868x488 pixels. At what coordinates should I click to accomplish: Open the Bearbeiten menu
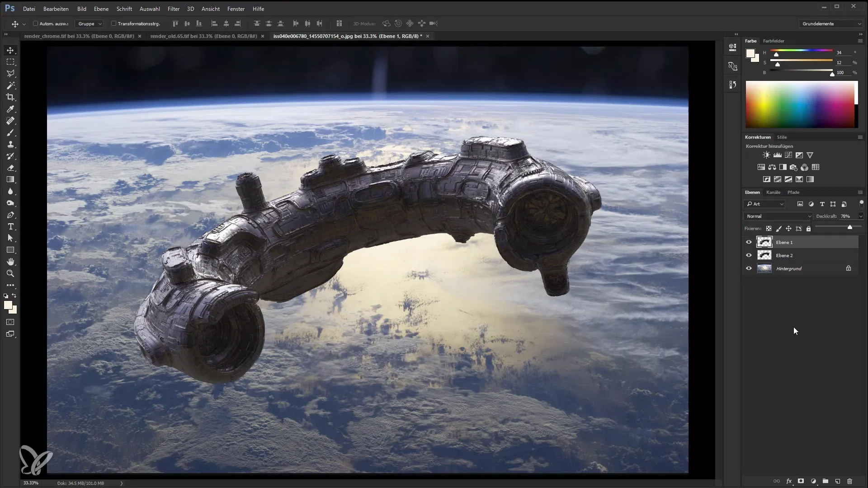56,9
